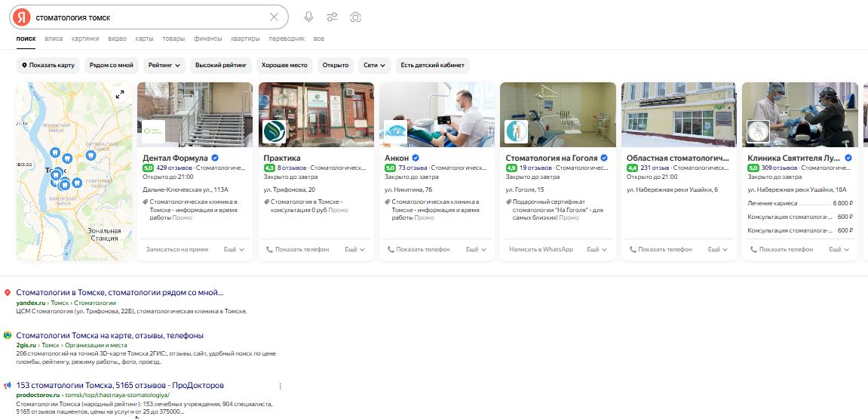
Task: Open search settings sliders icon
Action: [332, 17]
